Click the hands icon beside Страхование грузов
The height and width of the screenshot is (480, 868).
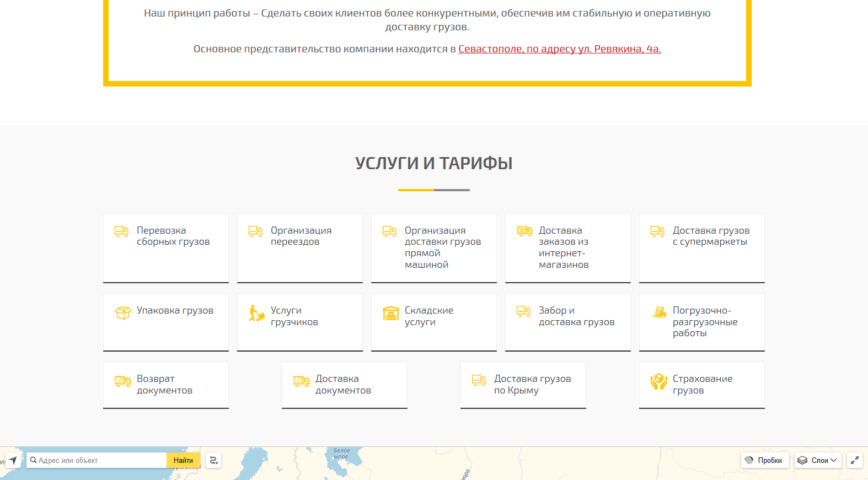[x=659, y=381]
